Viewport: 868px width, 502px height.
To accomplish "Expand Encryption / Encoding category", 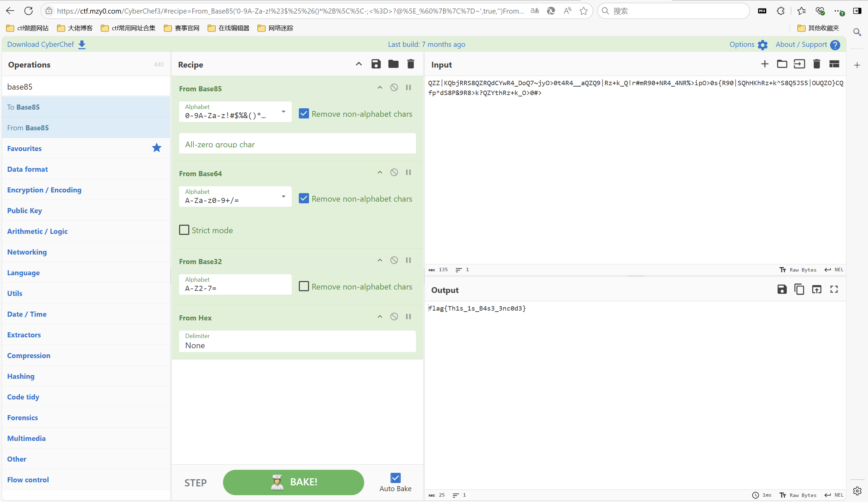I will click(86, 190).
